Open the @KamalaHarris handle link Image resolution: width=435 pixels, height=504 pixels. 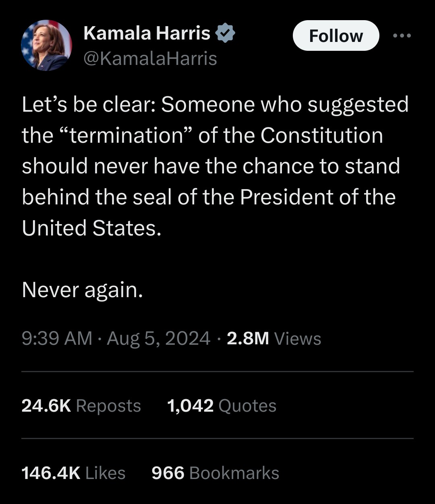click(150, 58)
